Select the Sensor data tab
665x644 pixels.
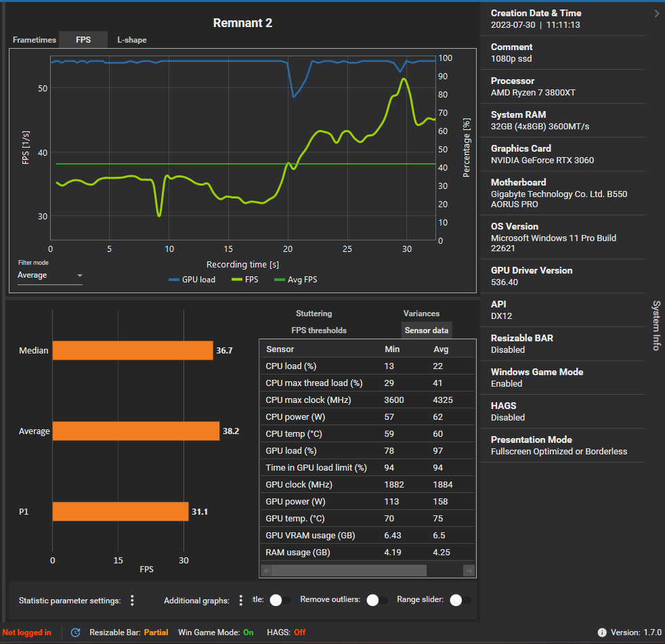[x=426, y=330]
